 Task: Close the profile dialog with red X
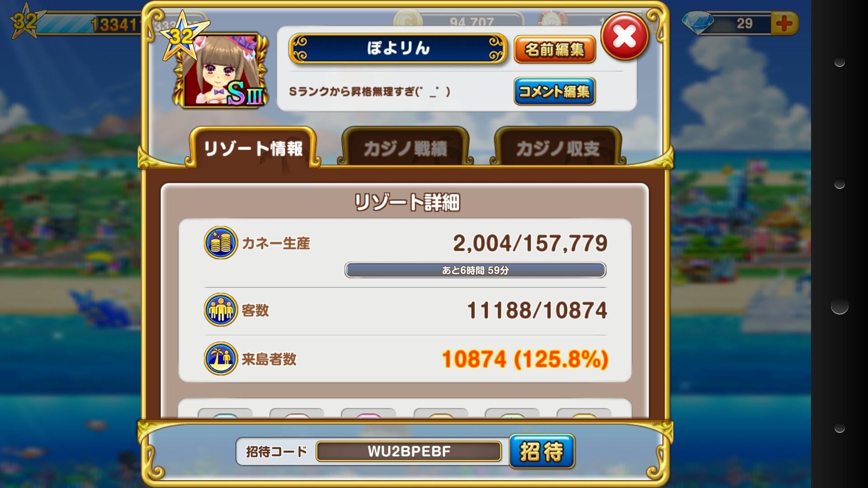coord(625,36)
